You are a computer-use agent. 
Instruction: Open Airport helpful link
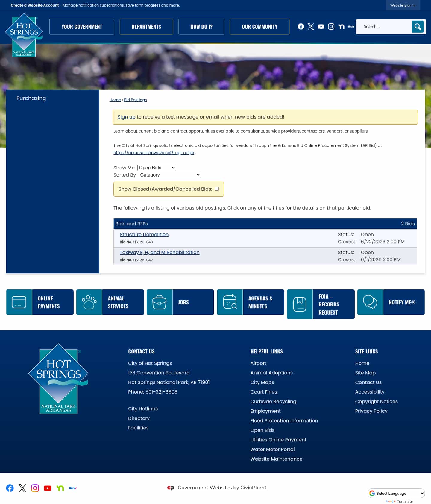click(x=258, y=363)
